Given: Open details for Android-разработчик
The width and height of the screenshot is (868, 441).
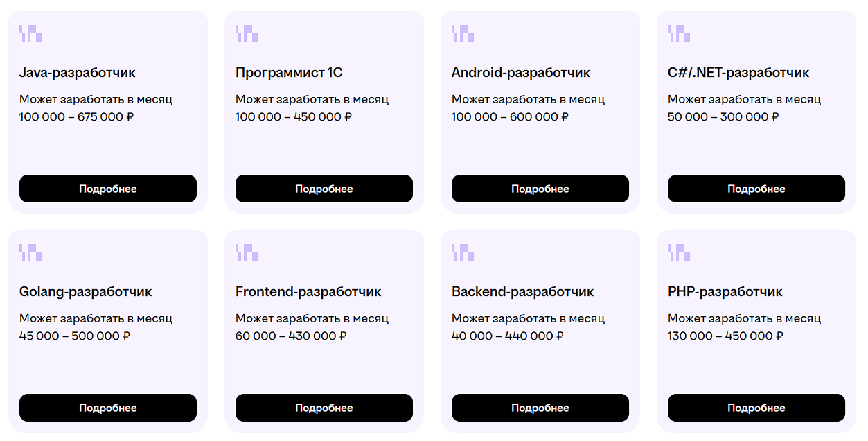Looking at the screenshot, I should (x=540, y=189).
